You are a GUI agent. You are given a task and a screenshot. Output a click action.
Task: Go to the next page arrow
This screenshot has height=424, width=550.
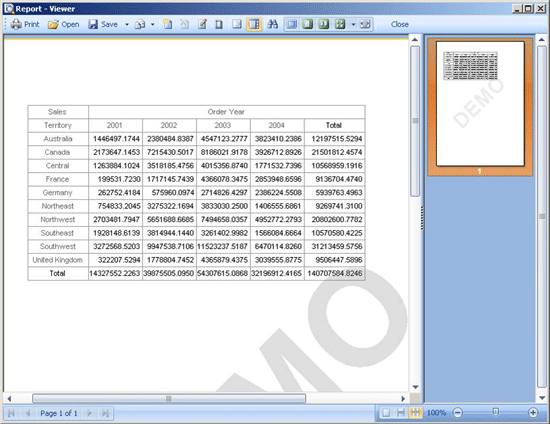[89, 413]
